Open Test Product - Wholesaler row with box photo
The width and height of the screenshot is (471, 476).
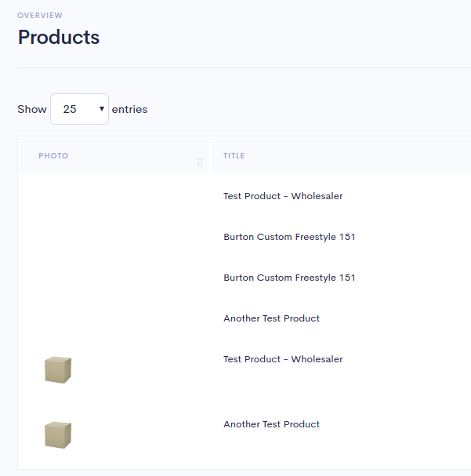pyautogui.click(x=283, y=359)
